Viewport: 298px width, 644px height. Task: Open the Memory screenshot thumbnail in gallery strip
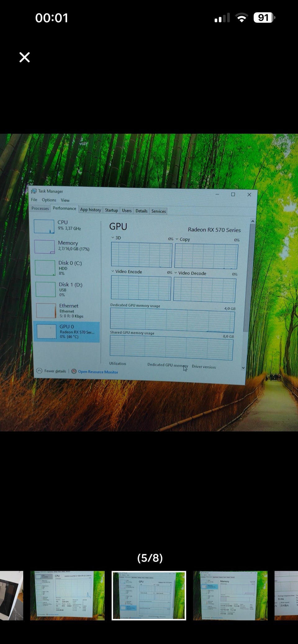click(230, 596)
